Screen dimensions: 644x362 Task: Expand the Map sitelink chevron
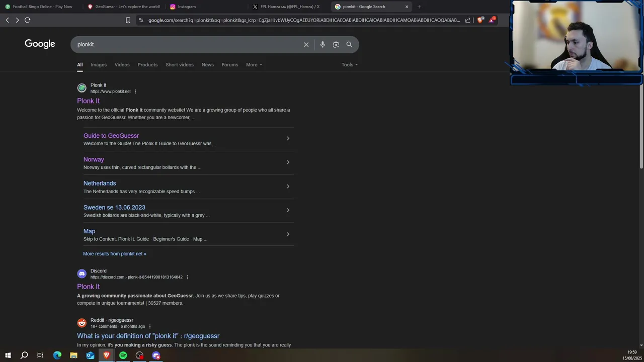click(x=288, y=234)
